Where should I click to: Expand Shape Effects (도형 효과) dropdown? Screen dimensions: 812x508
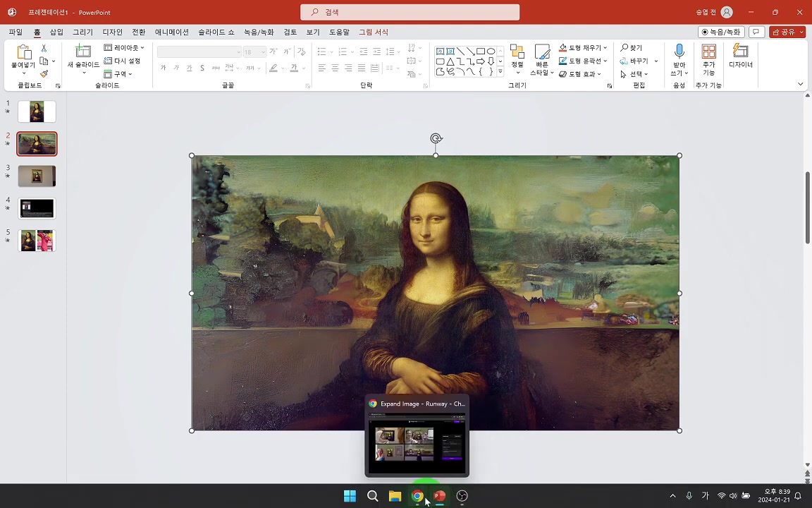coord(600,74)
